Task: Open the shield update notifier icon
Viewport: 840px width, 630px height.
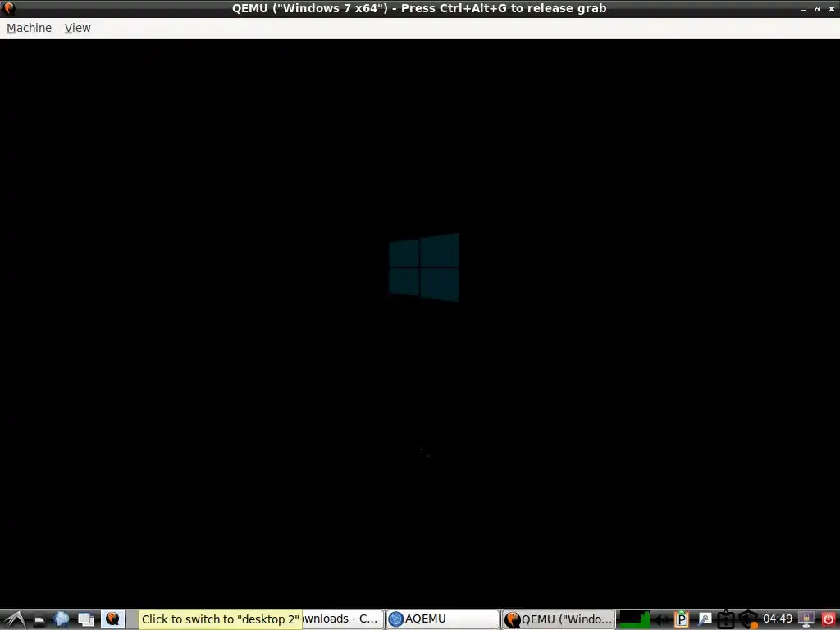Action: (748, 619)
